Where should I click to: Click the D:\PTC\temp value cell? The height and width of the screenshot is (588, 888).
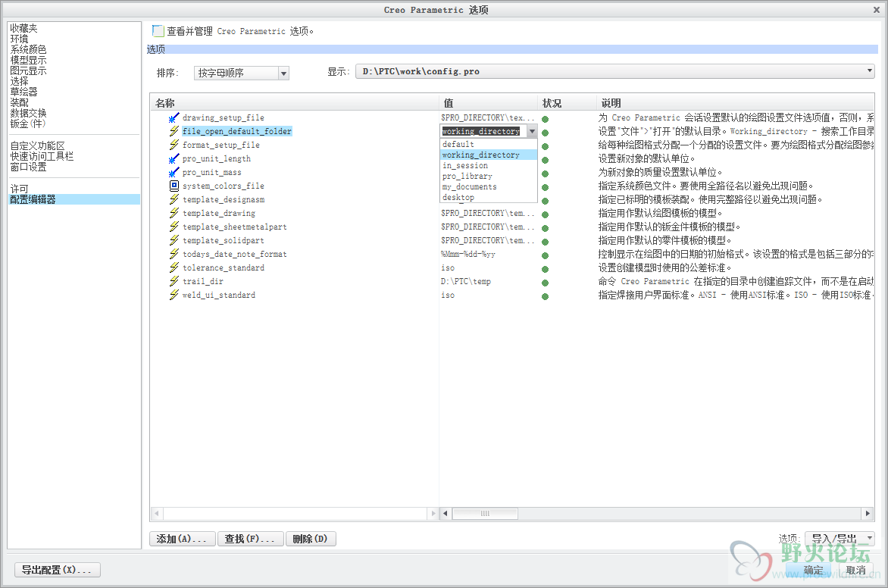click(466, 282)
